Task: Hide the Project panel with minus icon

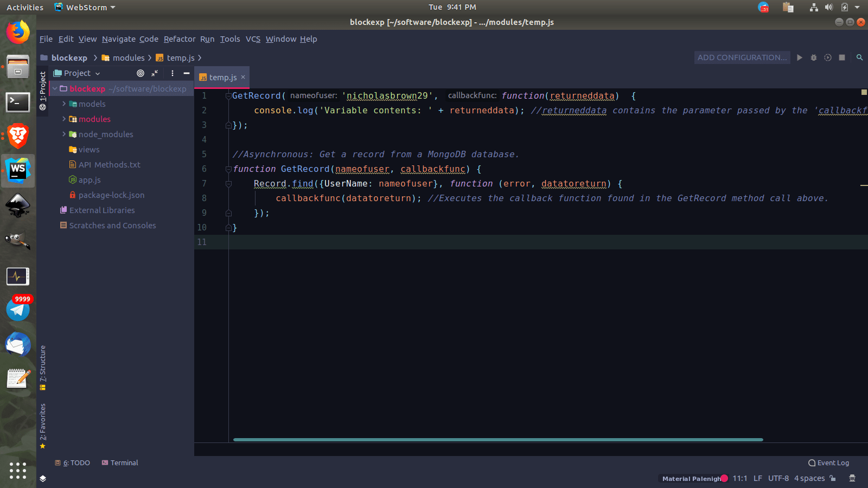Action: tap(187, 73)
